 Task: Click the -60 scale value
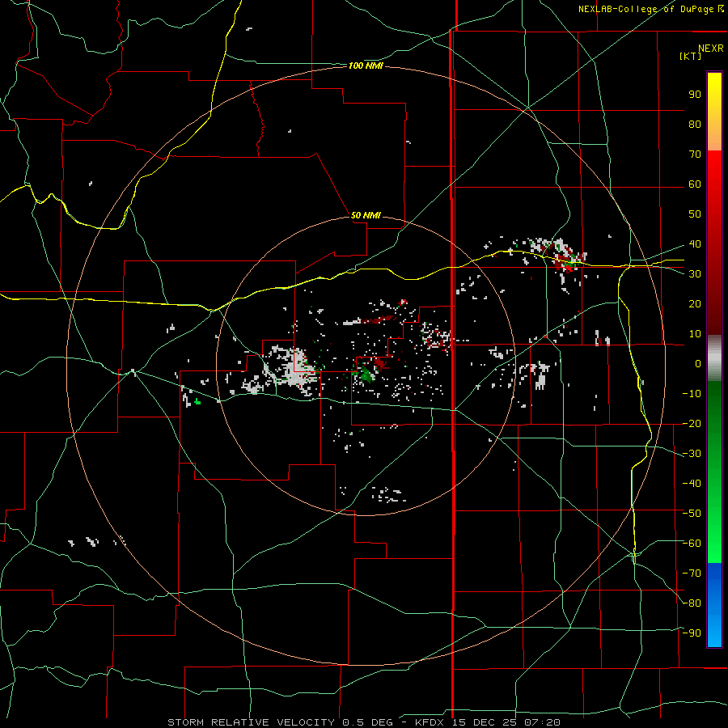point(692,544)
